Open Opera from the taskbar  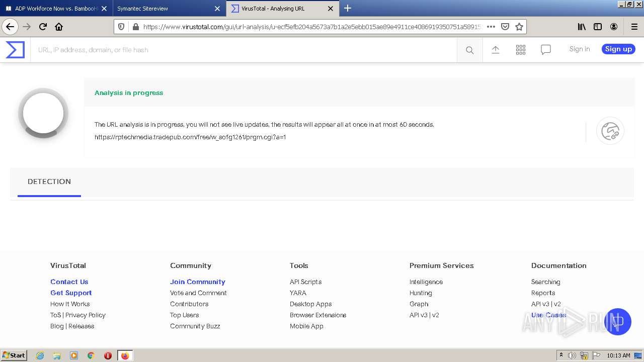pyautogui.click(x=108, y=355)
